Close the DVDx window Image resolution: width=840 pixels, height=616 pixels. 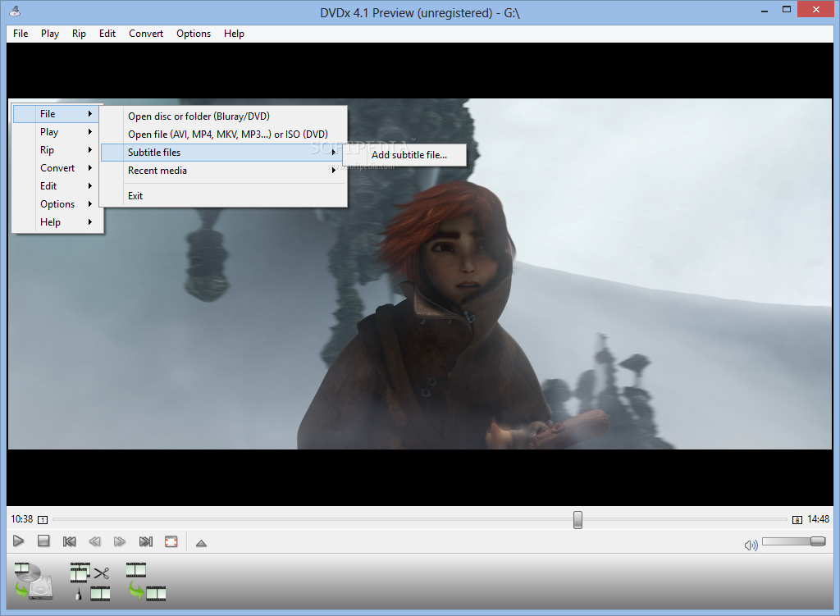816,9
